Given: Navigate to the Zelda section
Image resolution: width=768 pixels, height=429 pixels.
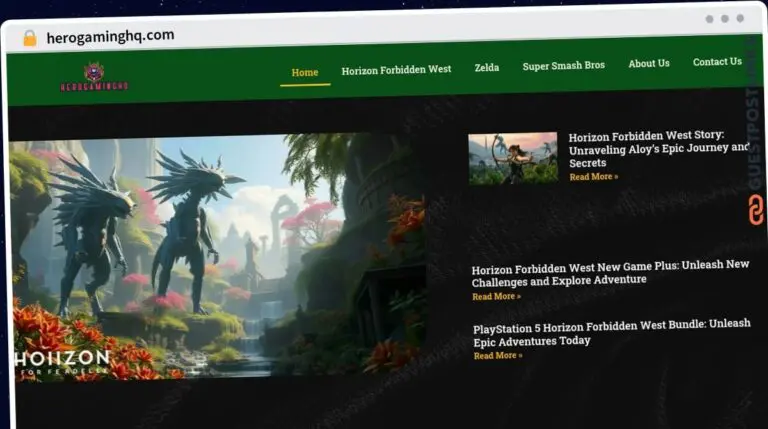Looking at the screenshot, I should coord(487,68).
